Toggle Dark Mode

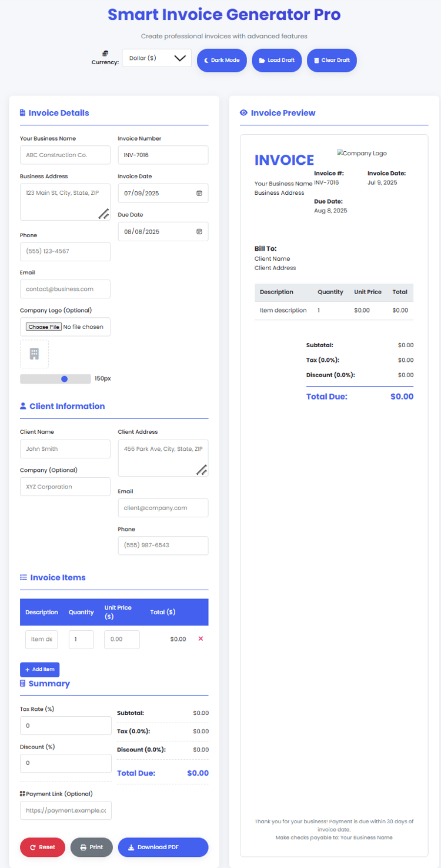click(x=222, y=60)
